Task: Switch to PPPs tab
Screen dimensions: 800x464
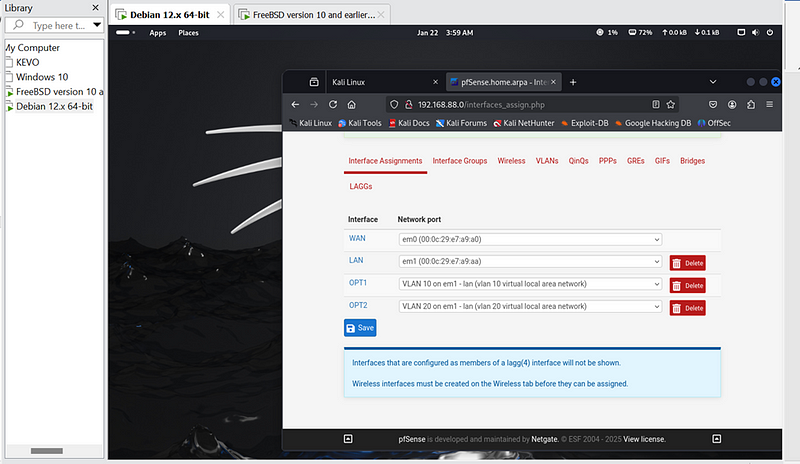Action: pyautogui.click(x=608, y=161)
